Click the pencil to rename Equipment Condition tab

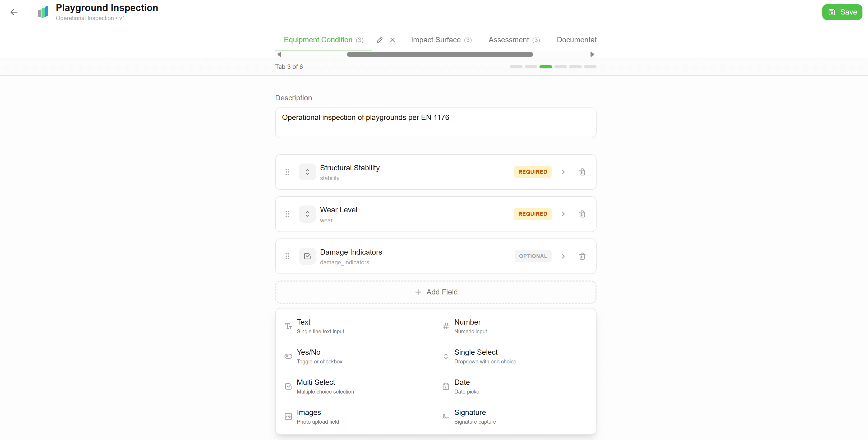(x=379, y=40)
